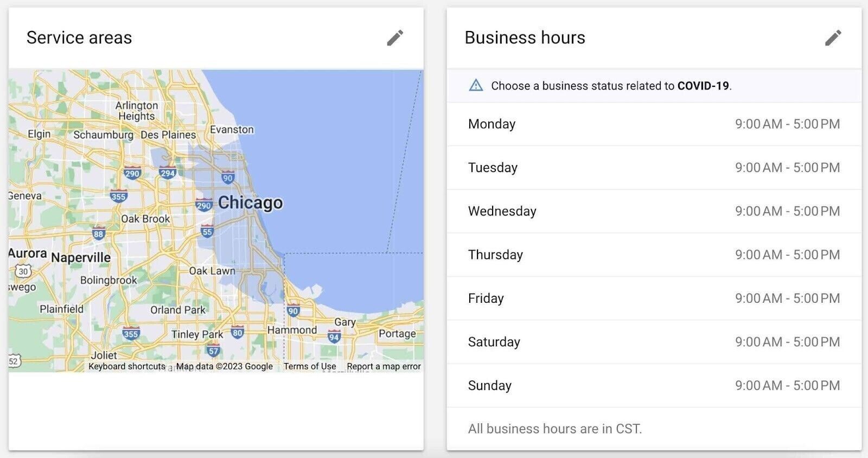The image size is (868, 458).
Task: Edit Business hours with pencil icon
Action: pos(833,38)
